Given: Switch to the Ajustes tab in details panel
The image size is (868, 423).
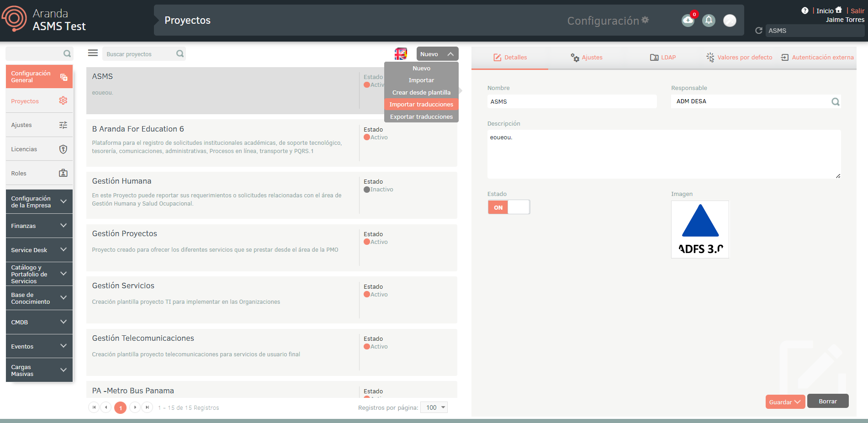Looking at the screenshot, I should (x=587, y=58).
